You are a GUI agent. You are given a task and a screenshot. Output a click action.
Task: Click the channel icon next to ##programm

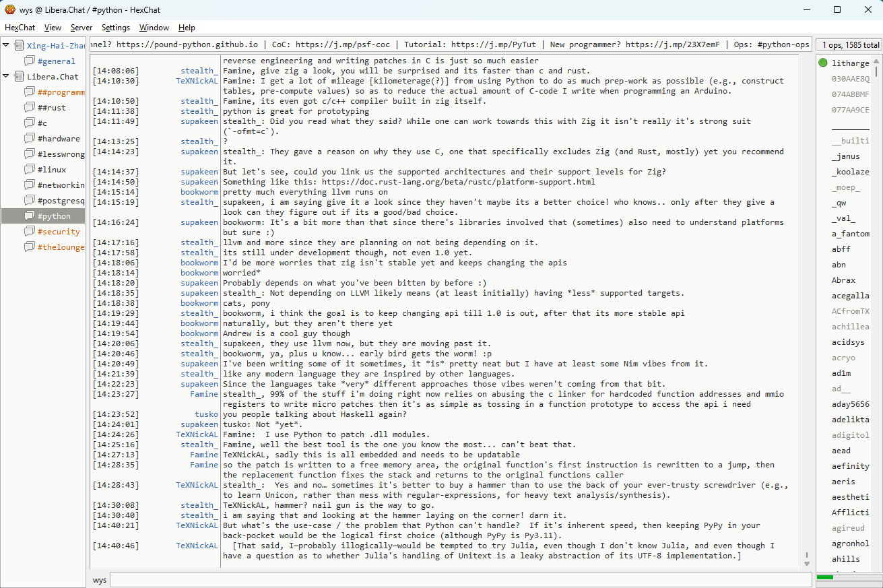coord(30,92)
